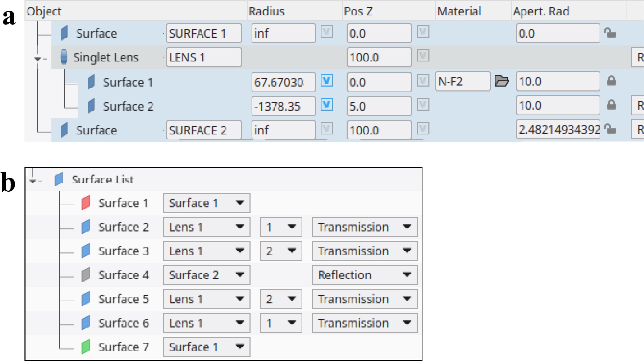The height and width of the screenshot is (361, 644).
Task: Click the Apert. Rad column header
Action: point(541,11)
